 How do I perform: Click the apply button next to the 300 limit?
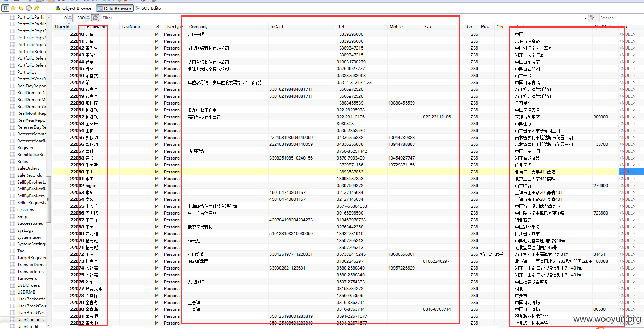pyautogui.click(x=95, y=18)
